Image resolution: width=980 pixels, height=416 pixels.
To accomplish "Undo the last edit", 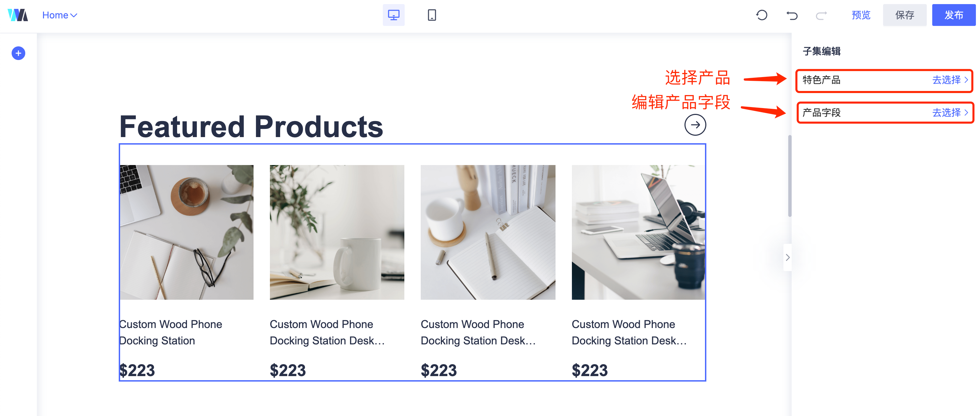I will (x=792, y=15).
